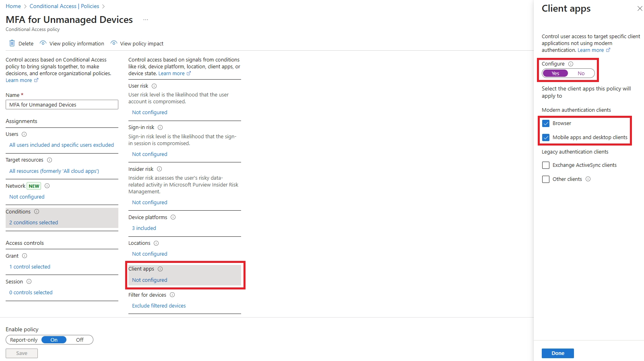This screenshot has height=361, width=644.
Task: Uncheck the Browser checkbox
Action: [546, 123]
